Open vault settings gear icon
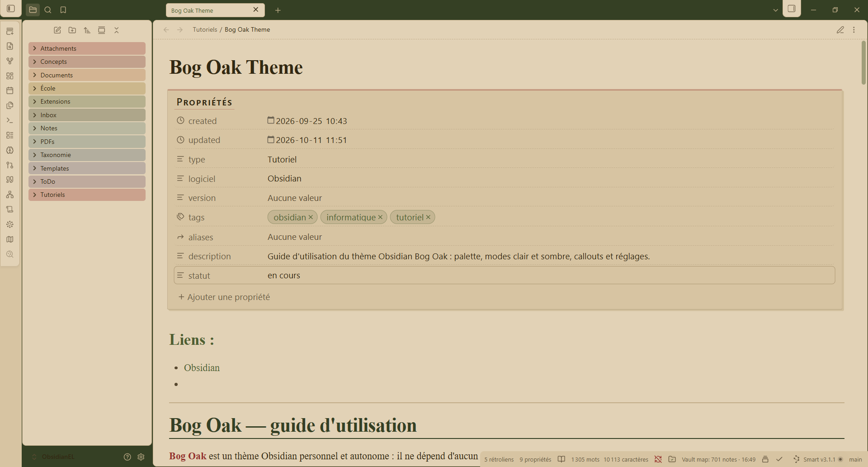 click(141, 457)
